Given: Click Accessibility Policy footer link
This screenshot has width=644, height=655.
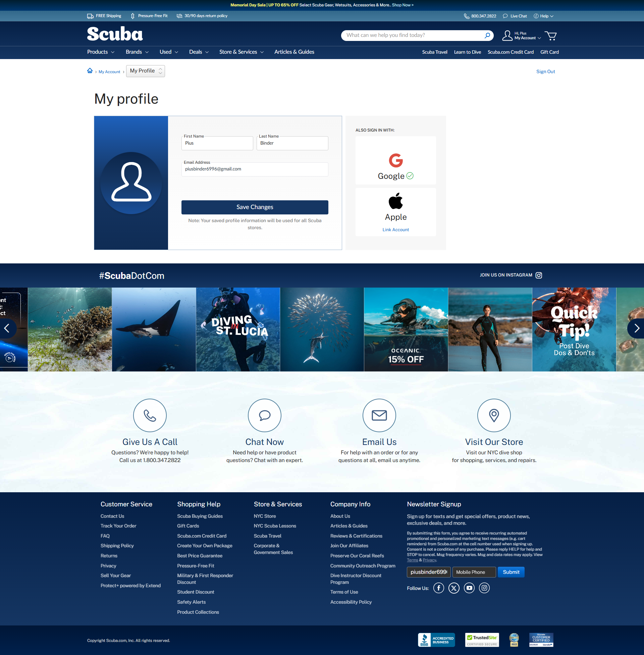Looking at the screenshot, I should pyautogui.click(x=351, y=602).
